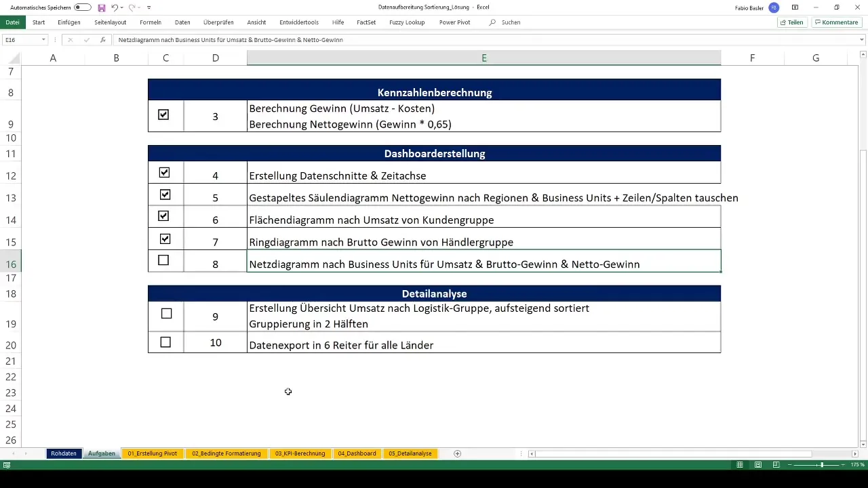Open the Customize Quick Access Toolbar arrow

(x=149, y=7)
